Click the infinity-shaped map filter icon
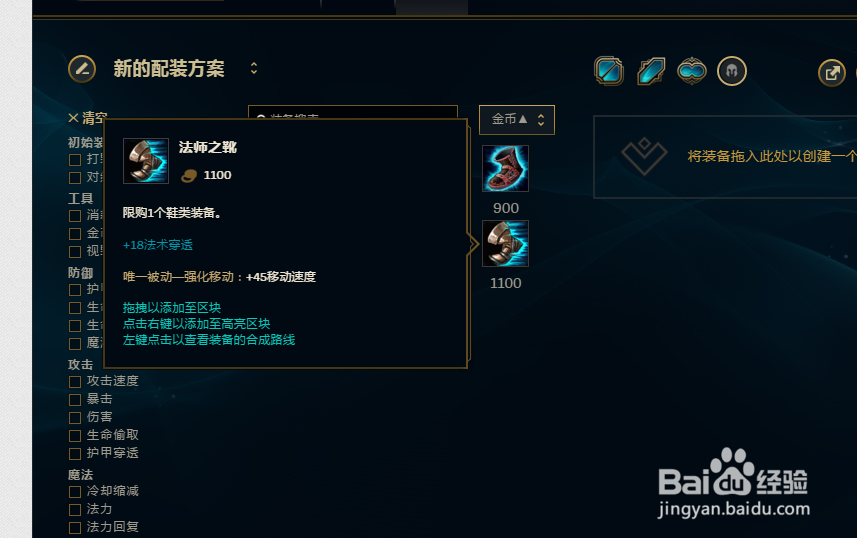 pos(691,71)
